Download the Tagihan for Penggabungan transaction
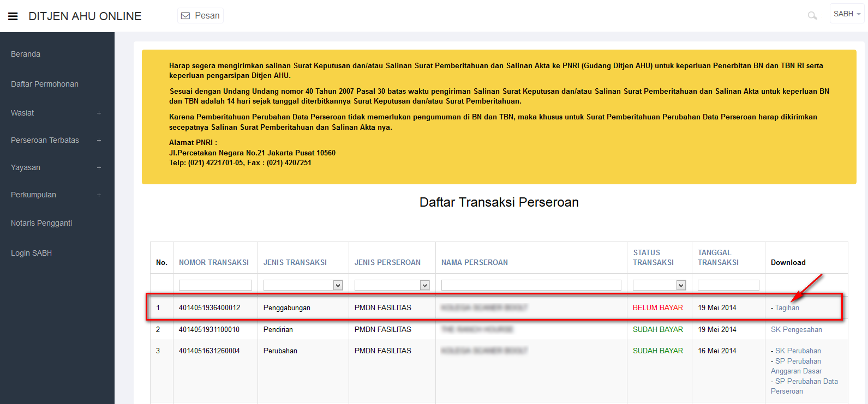 (787, 308)
